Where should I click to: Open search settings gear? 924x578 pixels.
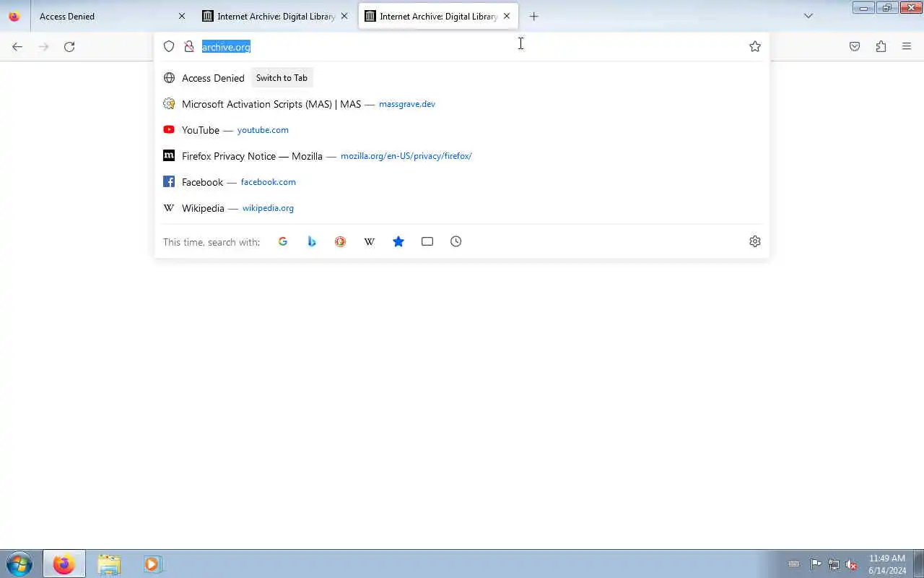click(x=755, y=241)
